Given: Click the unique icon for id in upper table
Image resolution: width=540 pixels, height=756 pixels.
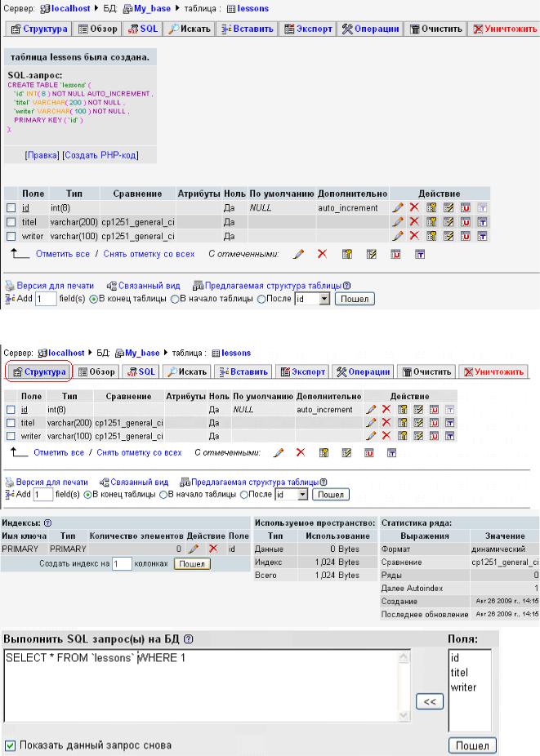Looking at the screenshot, I should pyautogui.click(x=465, y=208).
